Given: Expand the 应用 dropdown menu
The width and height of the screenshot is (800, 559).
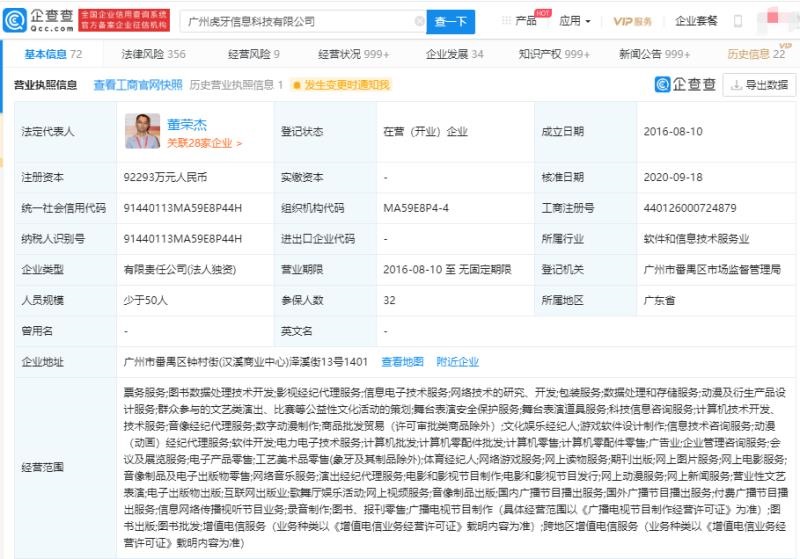Looking at the screenshot, I should [574, 21].
